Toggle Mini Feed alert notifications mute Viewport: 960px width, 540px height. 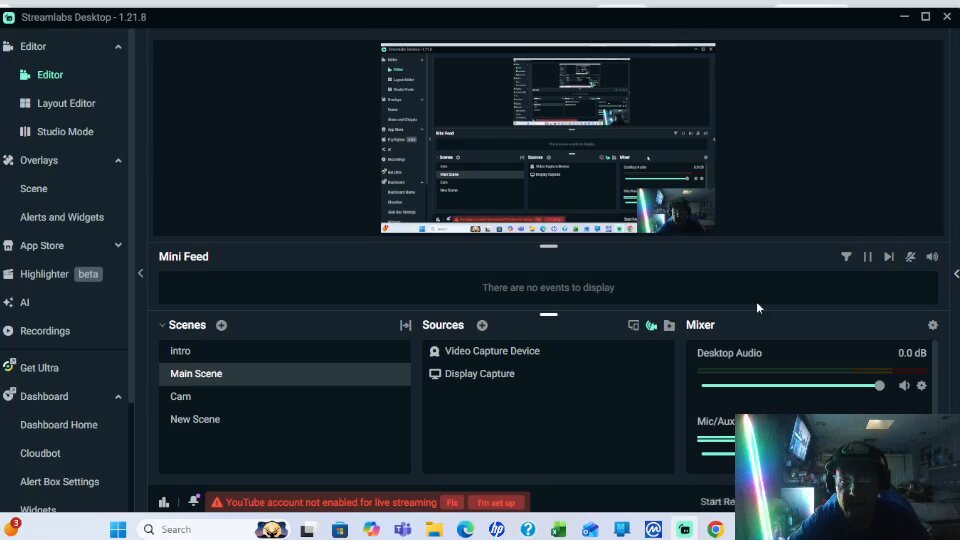tap(910, 257)
